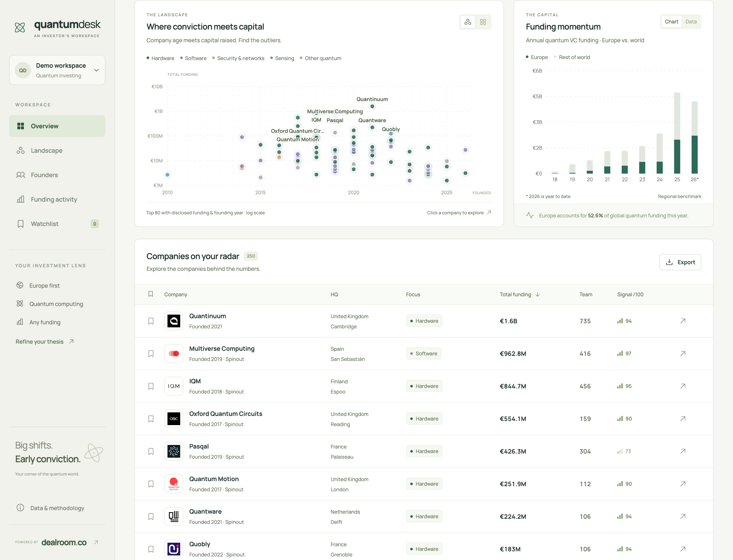
Task: Click the Quantum computing lens
Action: 50,304
